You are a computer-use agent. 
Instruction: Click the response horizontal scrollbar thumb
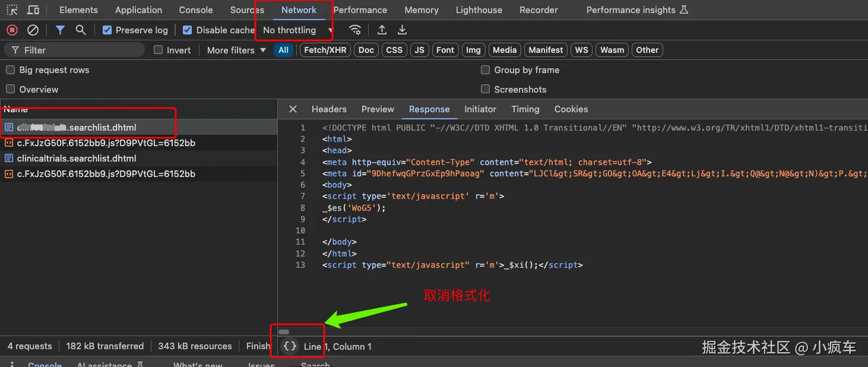point(284,332)
